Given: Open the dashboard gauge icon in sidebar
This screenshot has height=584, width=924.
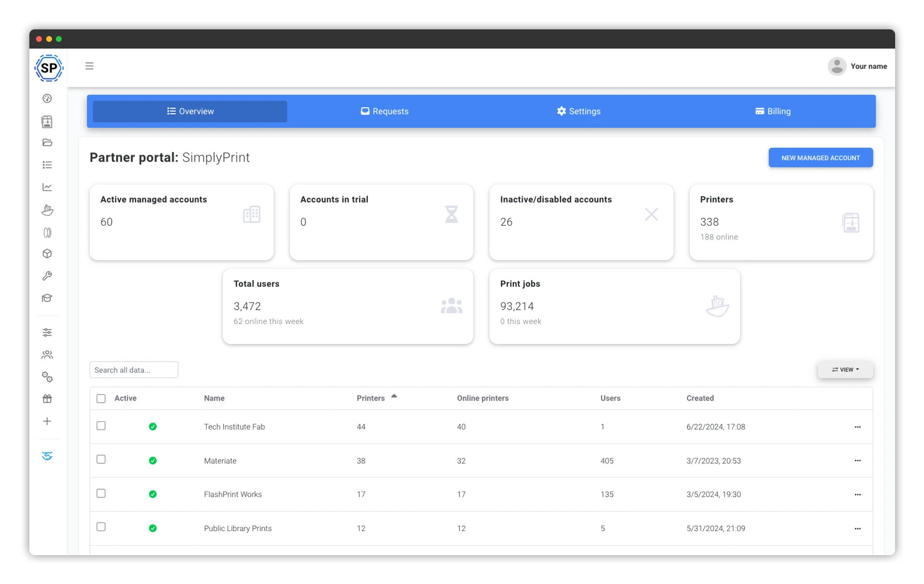Looking at the screenshot, I should point(47,98).
